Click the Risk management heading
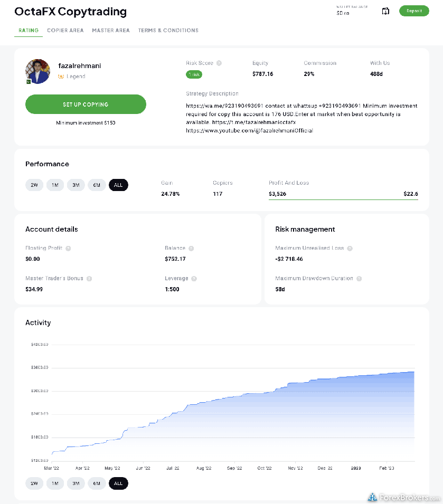 point(305,230)
